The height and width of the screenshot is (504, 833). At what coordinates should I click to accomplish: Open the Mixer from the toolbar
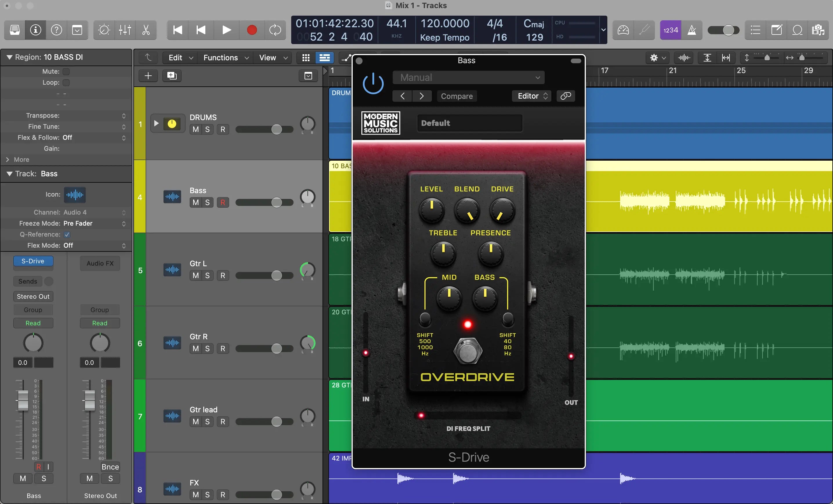pos(125,30)
